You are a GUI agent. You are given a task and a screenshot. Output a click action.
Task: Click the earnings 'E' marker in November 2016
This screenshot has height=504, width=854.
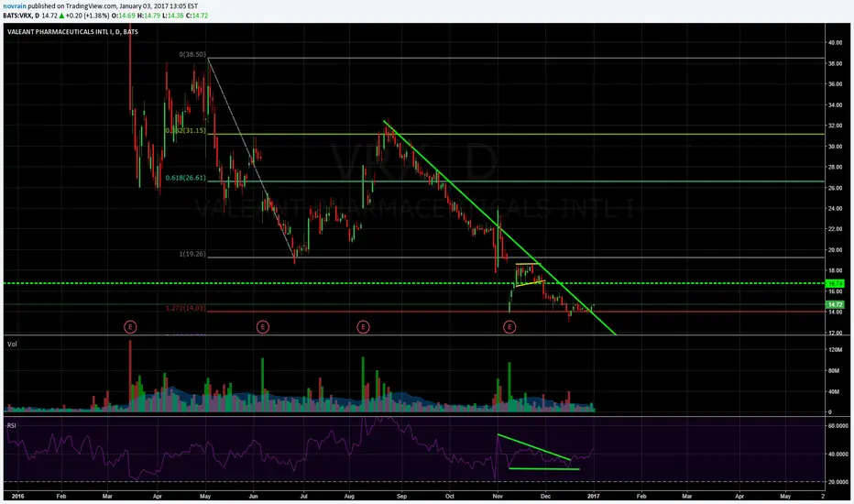(509, 327)
